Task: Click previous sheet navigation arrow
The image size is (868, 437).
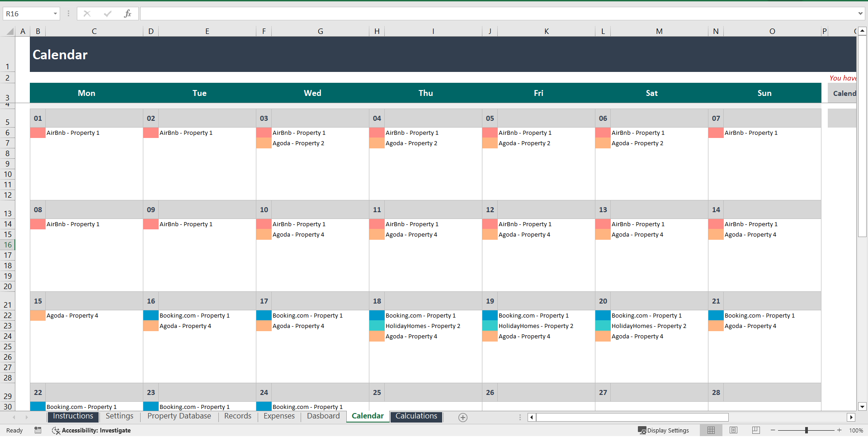Action: point(14,417)
